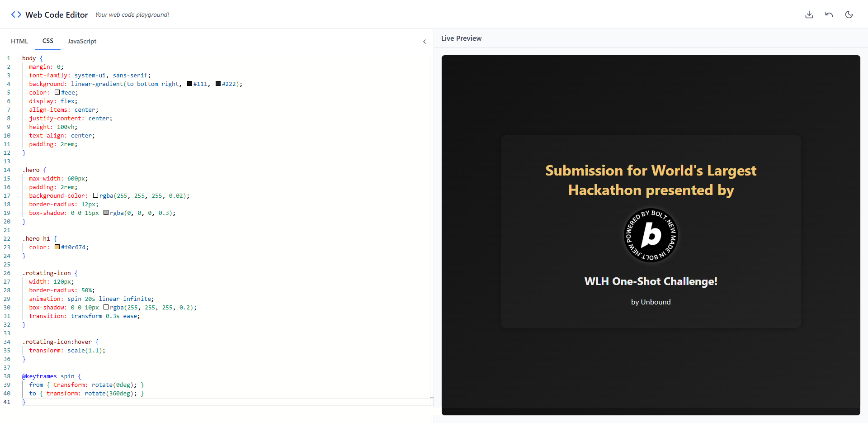868x423 pixels.
Task: Click line number 41 in the gutter
Action: [7, 402]
